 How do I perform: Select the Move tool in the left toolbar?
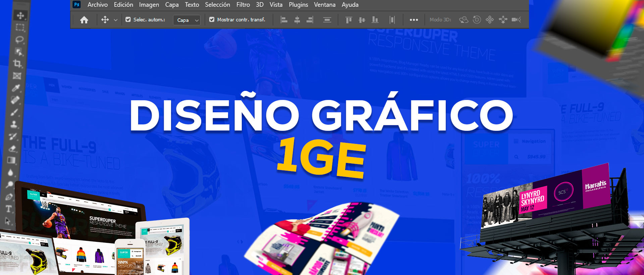click(20, 15)
